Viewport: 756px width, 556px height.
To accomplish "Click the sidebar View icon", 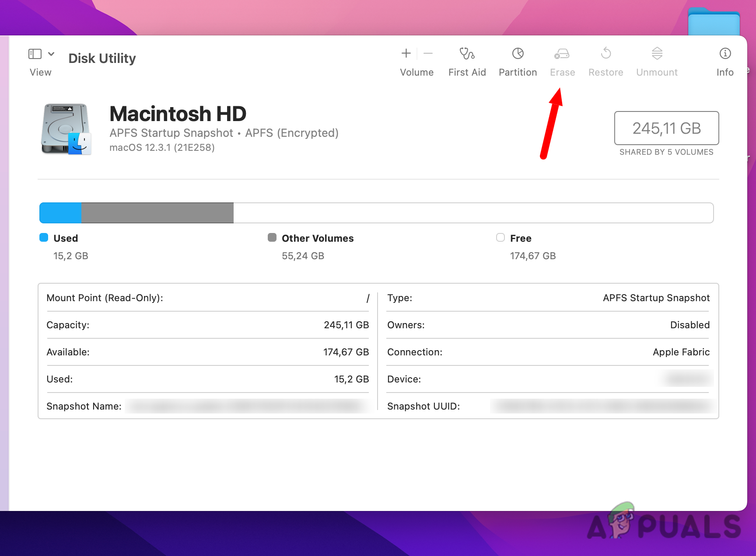I will point(35,54).
